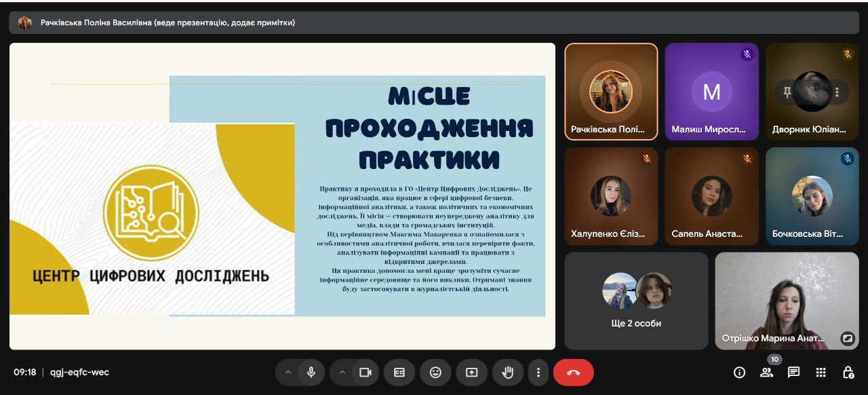Select Халупенко Єлізавета participant tile
868x395 pixels.
pos(611,196)
